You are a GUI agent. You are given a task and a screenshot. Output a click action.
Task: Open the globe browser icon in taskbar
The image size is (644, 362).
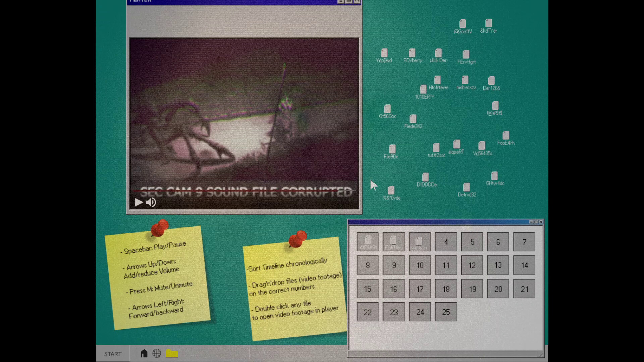click(157, 353)
